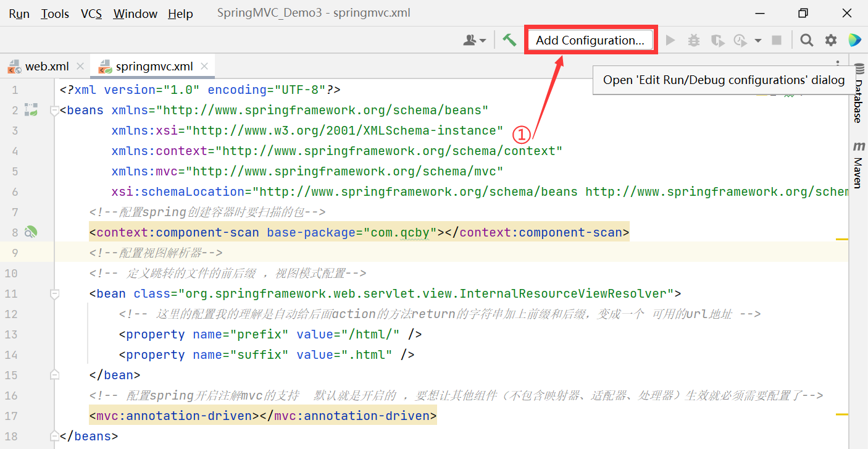Collapse the bean block at line 15
This screenshot has width=868, height=449.
point(54,374)
